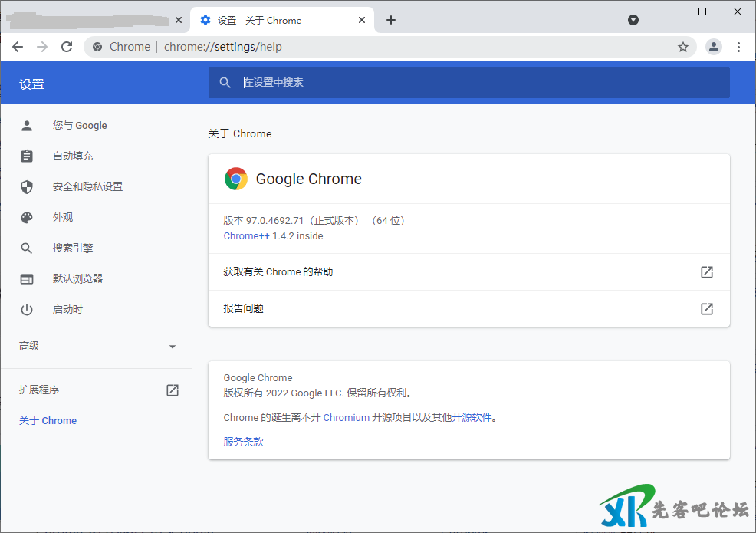Go to 外观 settings
This screenshot has width=756, height=533.
point(63,218)
